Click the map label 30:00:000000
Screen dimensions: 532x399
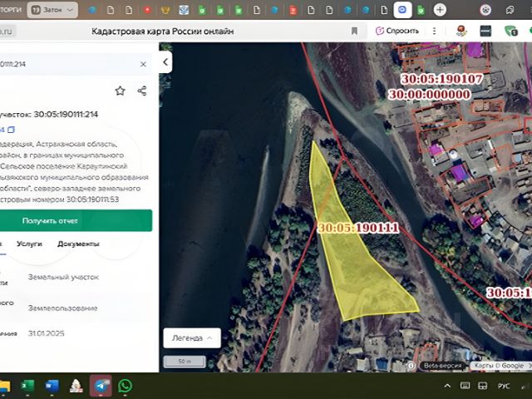point(429,94)
